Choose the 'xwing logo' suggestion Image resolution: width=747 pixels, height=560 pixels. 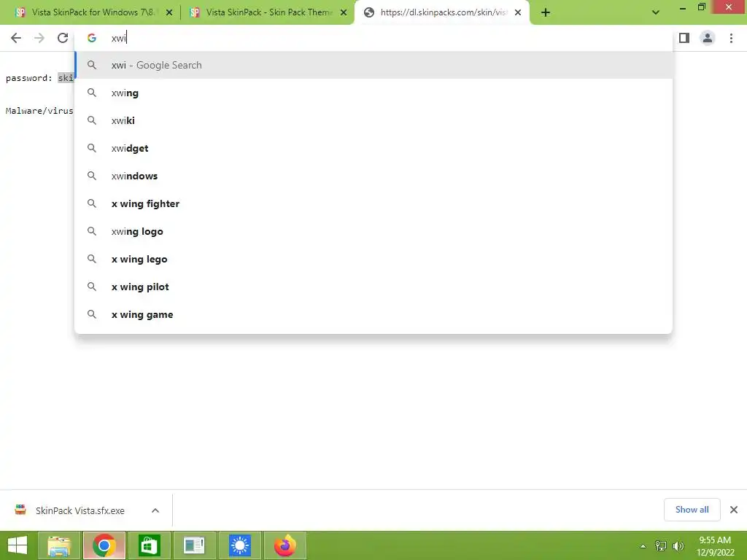tap(373, 231)
